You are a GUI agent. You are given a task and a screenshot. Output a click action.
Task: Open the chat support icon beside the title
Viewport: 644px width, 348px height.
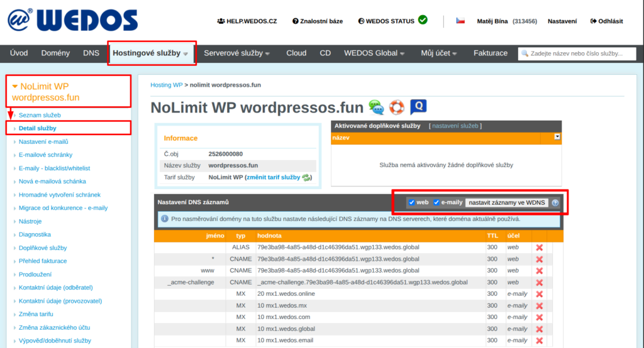coord(376,107)
